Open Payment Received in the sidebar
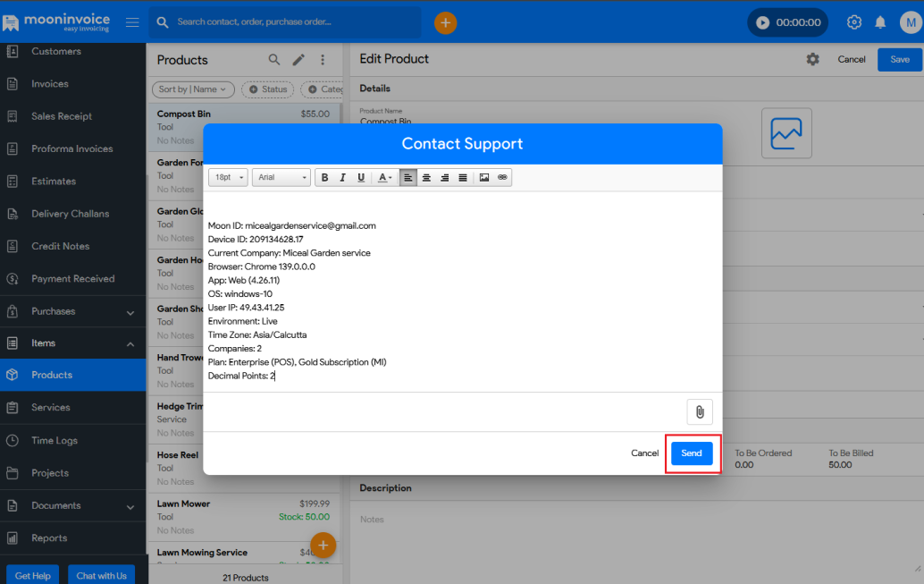This screenshot has height=584, width=924. 73,278
